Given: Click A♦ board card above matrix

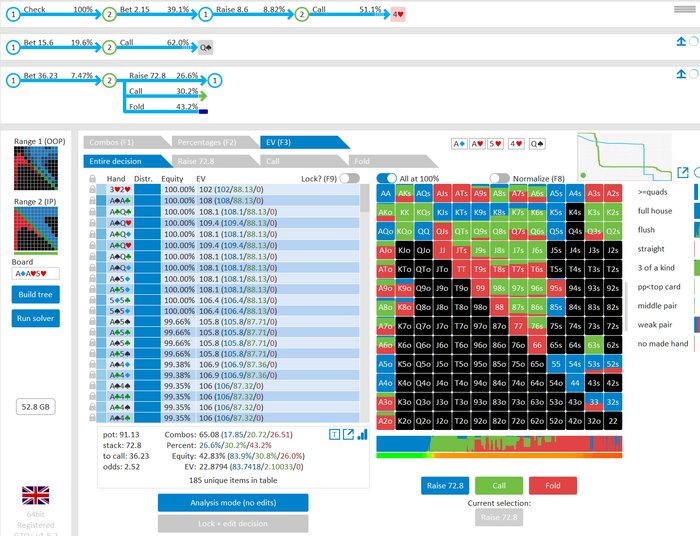Looking at the screenshot, I should tap(459, 144).
